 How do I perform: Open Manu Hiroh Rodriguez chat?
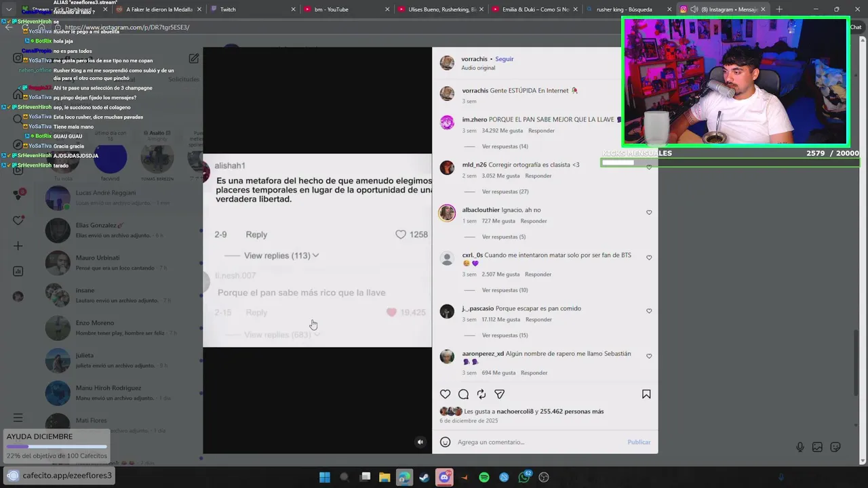tap(122, 393)
